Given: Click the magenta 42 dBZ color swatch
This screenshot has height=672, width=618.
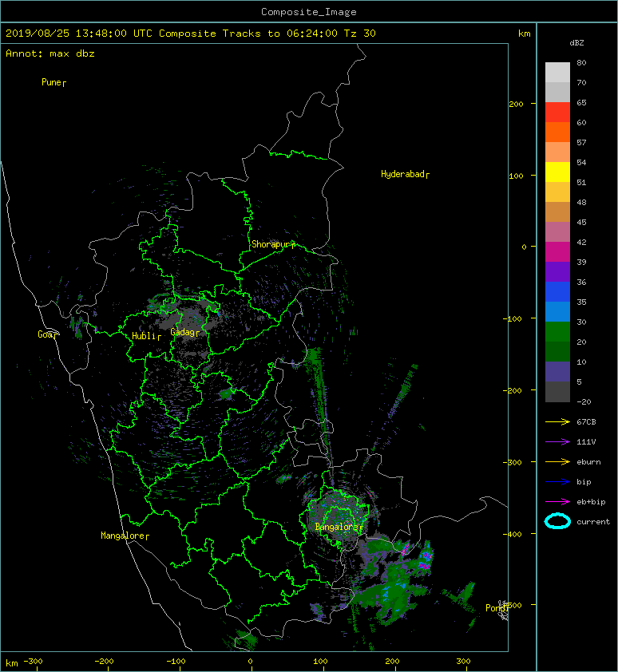Looking at the screenshot, I should 557,252.
